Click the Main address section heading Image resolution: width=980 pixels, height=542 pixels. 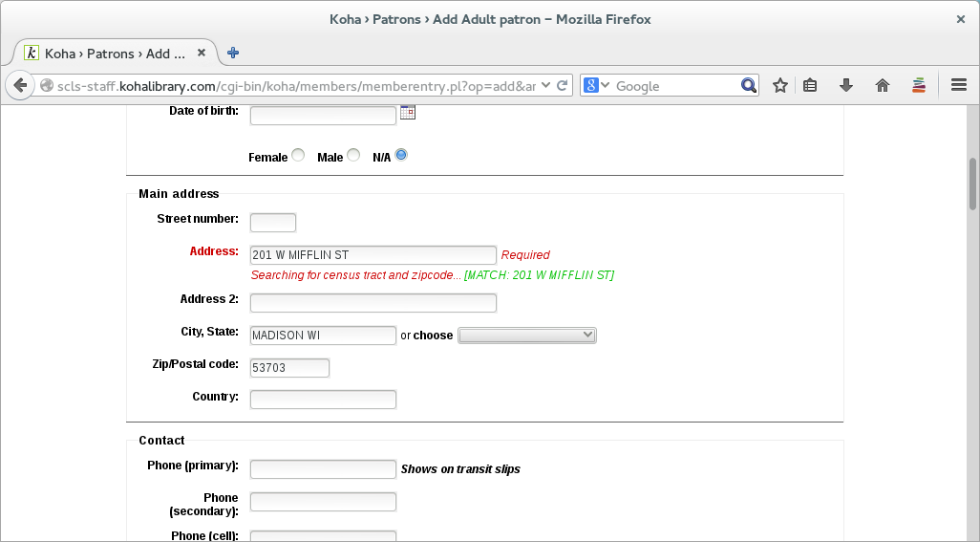click(179, 194)
